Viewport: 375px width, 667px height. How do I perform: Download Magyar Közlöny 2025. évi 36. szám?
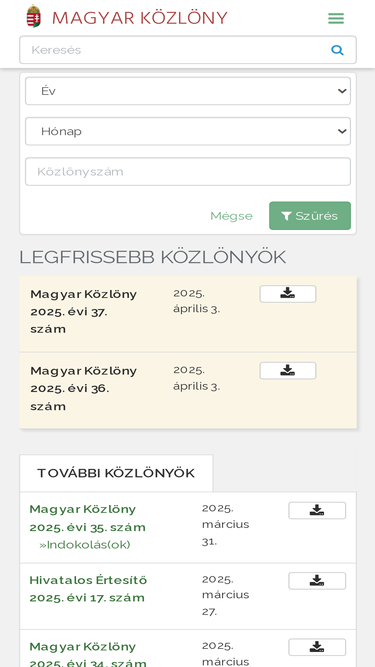pyautogui.click(x=288, y=371)
